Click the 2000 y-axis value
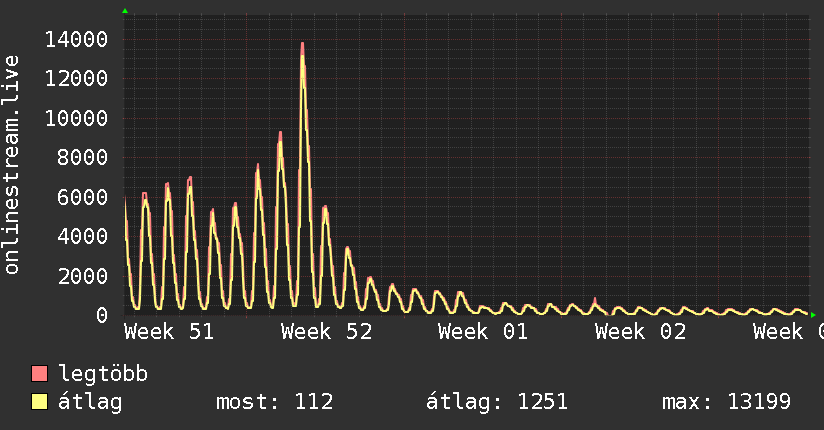 83,276
